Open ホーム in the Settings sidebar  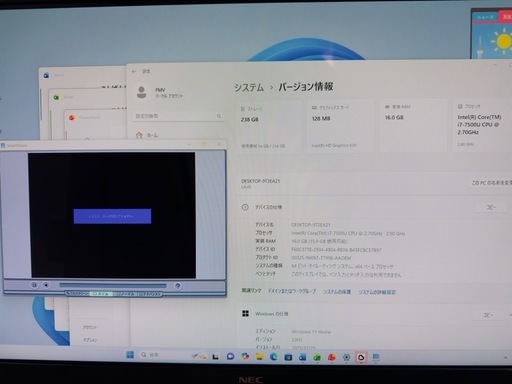[147, 135]
